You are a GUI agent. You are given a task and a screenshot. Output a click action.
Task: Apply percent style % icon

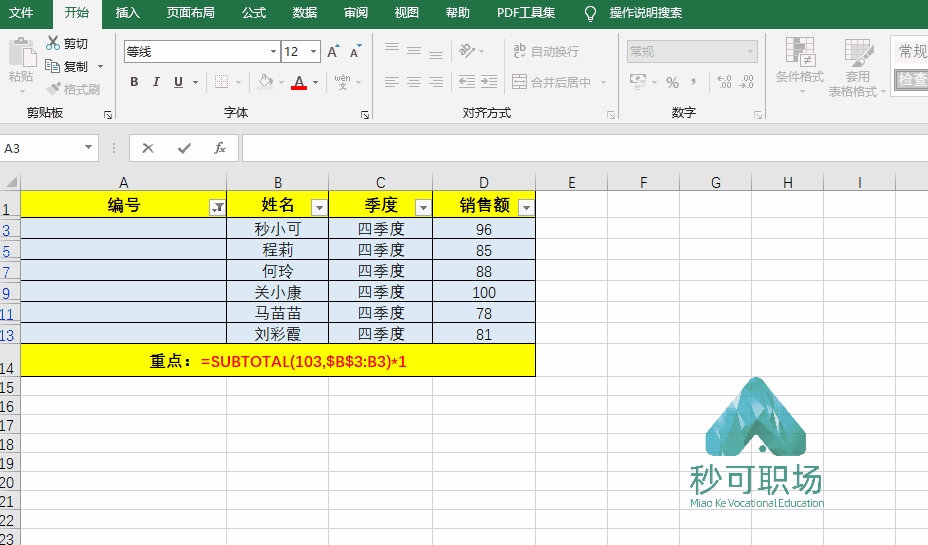click(672, 82)
